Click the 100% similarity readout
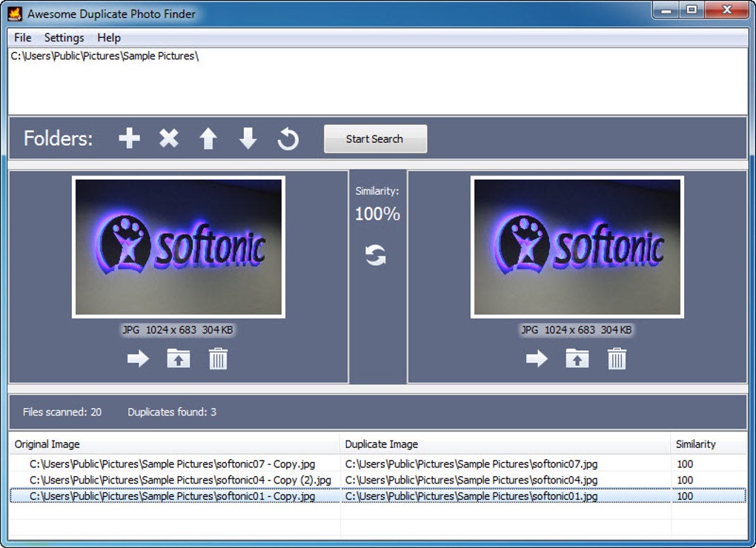756x548 pixels. coord(377,214)
